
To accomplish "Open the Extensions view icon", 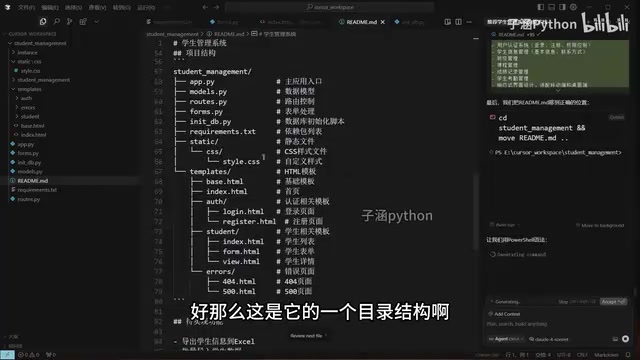I will click(83, 22).
